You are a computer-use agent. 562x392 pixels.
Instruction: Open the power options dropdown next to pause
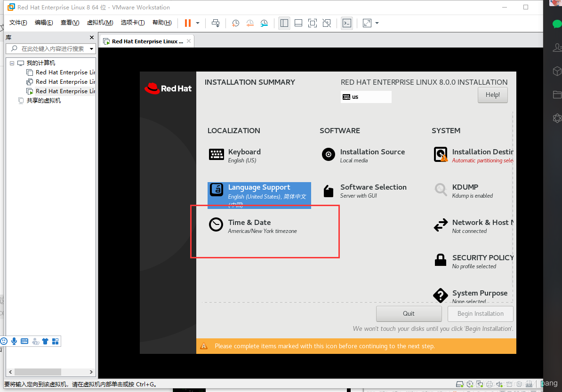[198, 23]
